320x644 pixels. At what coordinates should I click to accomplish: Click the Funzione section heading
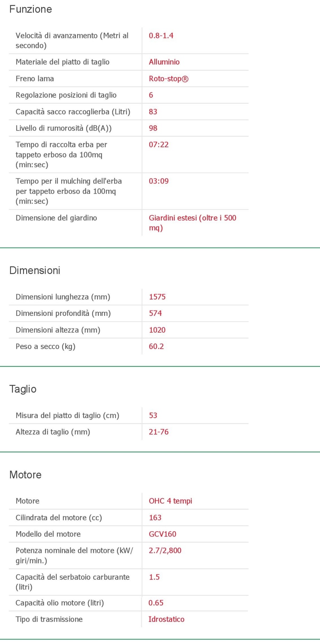[30, 9]
